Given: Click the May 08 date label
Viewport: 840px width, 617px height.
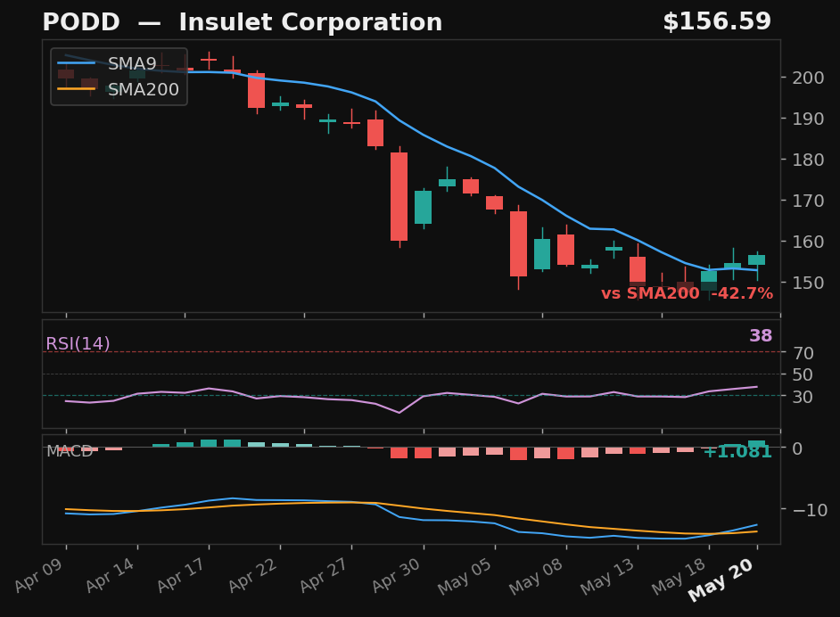Looking at the screenshot, I should click(537, 576).
